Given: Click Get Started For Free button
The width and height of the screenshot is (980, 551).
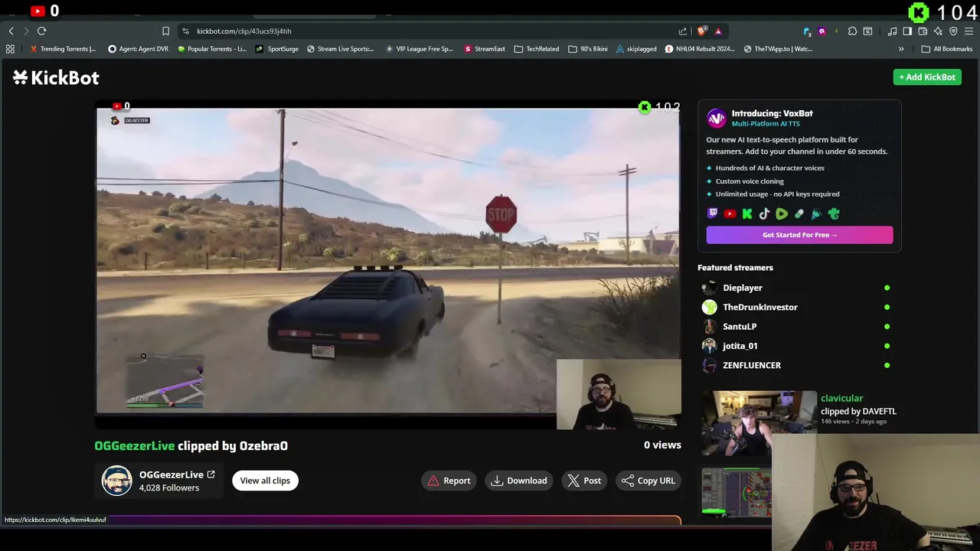Looking at the screenshot, I should tap(799, 235).
